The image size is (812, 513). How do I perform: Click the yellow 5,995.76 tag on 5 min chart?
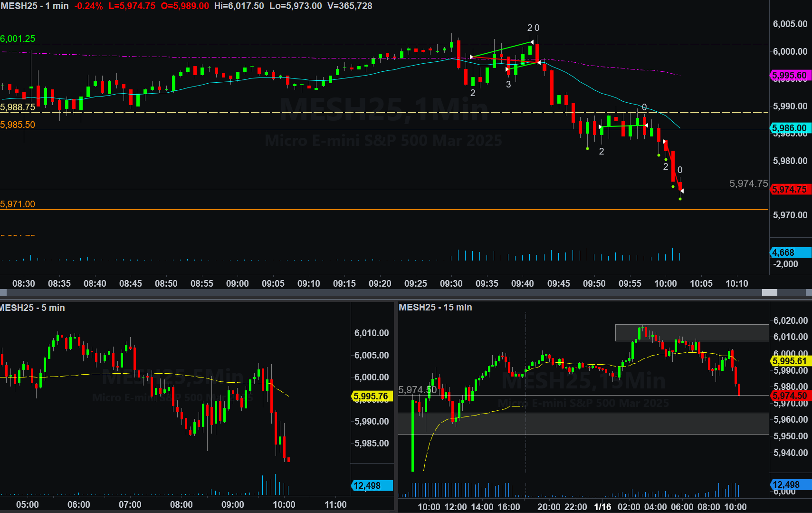tap(371, 396)
